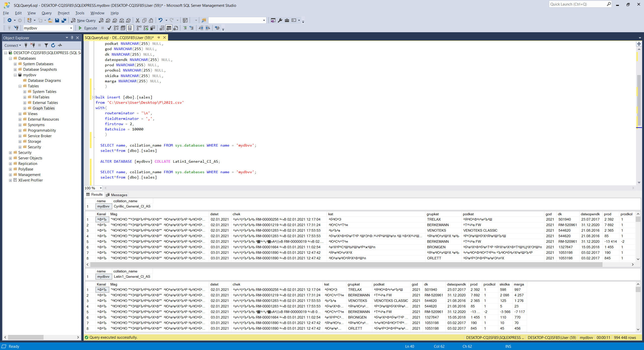Click the Execute query button
644x350 pixels.
(x=88, y=28)
